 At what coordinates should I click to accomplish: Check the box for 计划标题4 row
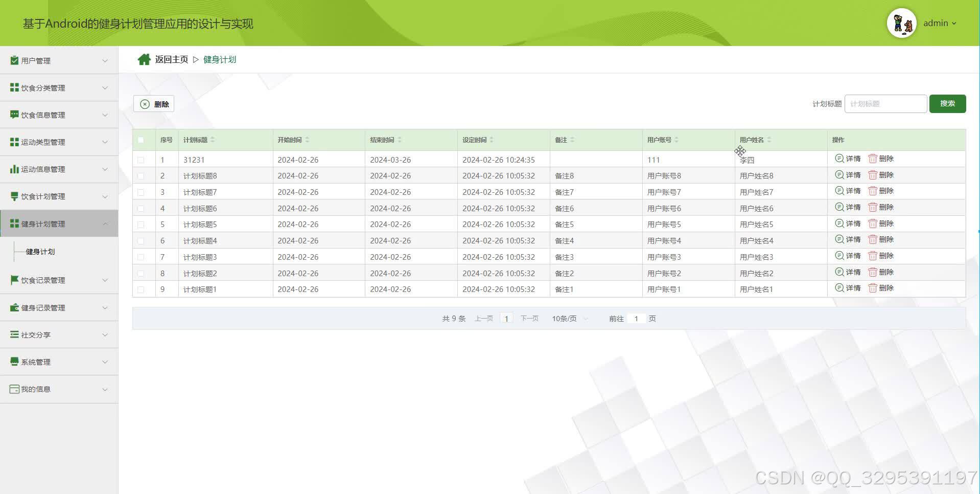[141, 241]
